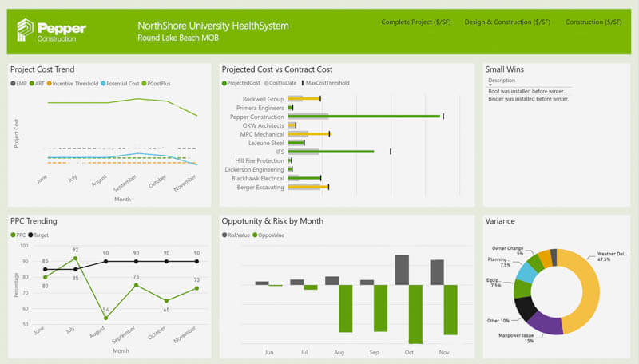Click the Dickerson Engineering row label

pyautogui.click(x=254, y=170)
